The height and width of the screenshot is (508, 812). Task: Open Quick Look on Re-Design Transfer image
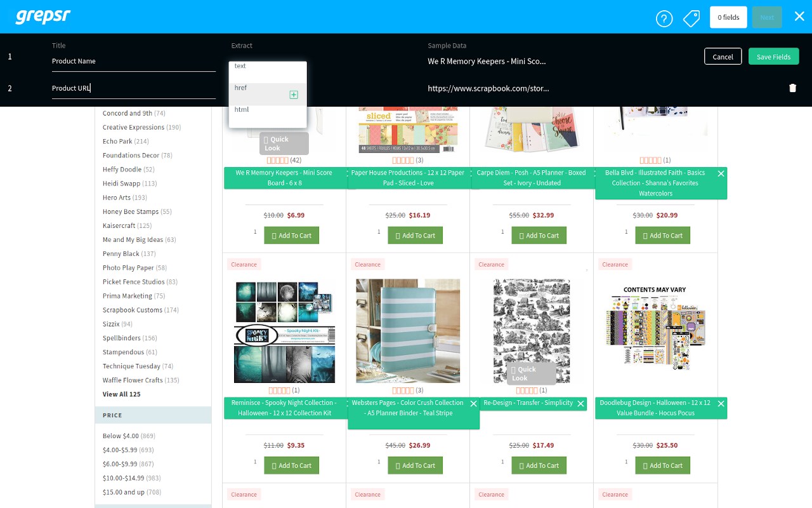coord(532,373)
